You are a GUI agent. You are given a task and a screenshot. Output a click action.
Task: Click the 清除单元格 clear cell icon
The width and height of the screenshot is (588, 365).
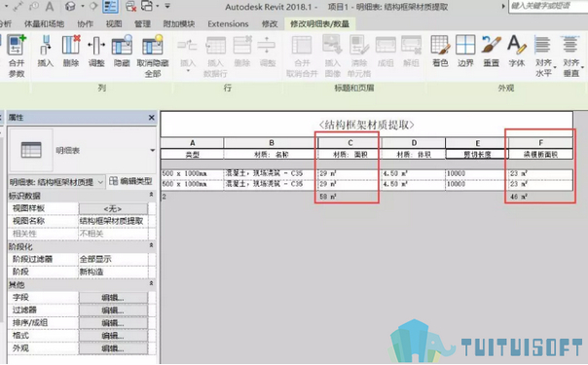coord(359,45)
